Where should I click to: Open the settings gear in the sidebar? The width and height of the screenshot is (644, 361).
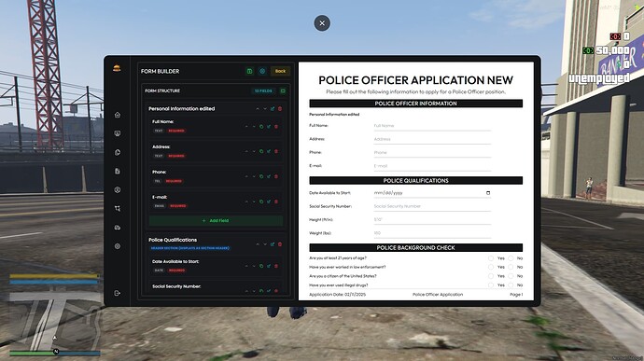pyautogui.click(x=118, y=246)
